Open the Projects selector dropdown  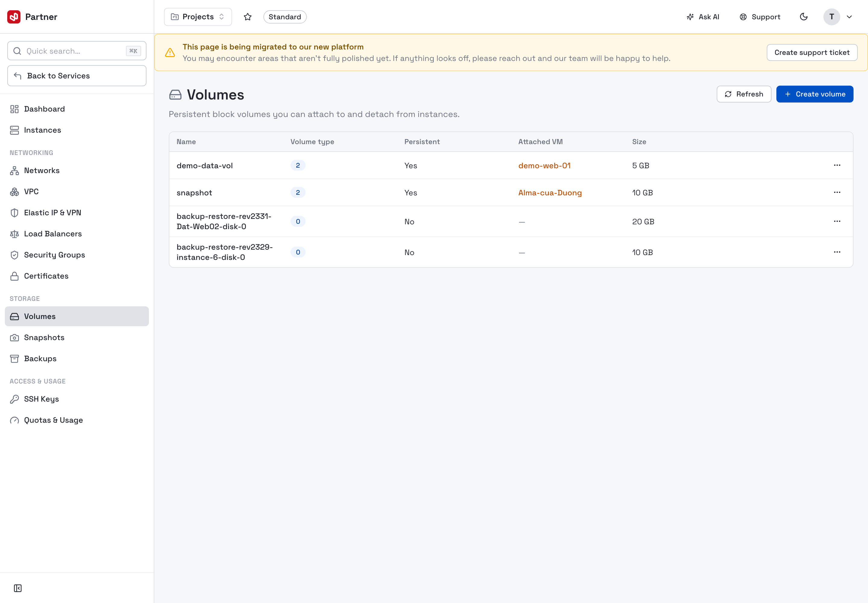(198, 17)
